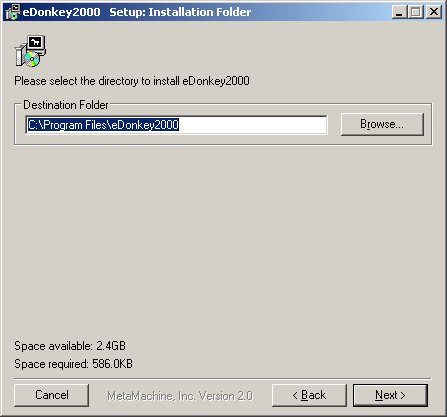447x417 pixels.
Task: Open the eDonkey2000 title bar system icon
Action: (13, 12)
